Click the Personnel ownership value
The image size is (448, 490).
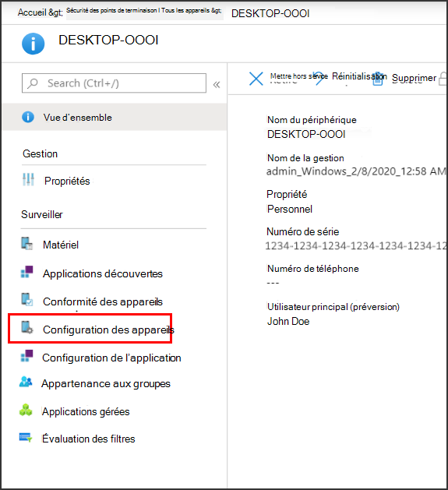click(x=290, y=209)
